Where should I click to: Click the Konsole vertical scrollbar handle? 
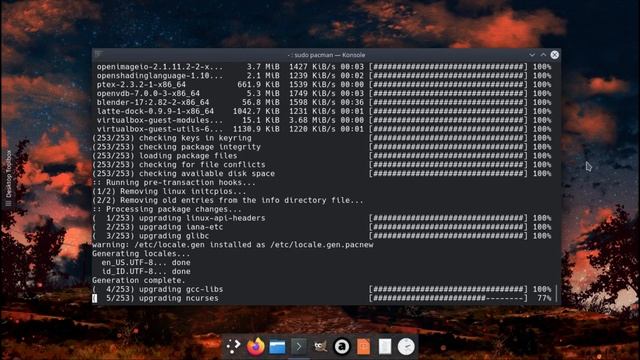[557, 293]
